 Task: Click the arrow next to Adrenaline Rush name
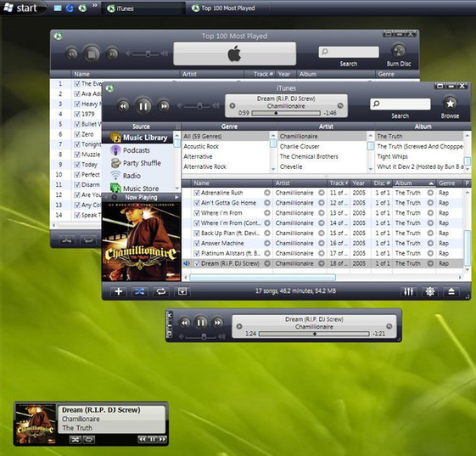pyautogui.click(x=266, y=193)
